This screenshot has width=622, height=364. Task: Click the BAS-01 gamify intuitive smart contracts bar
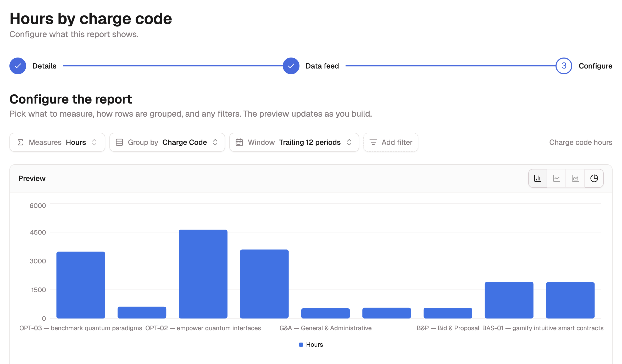[570, 300]
